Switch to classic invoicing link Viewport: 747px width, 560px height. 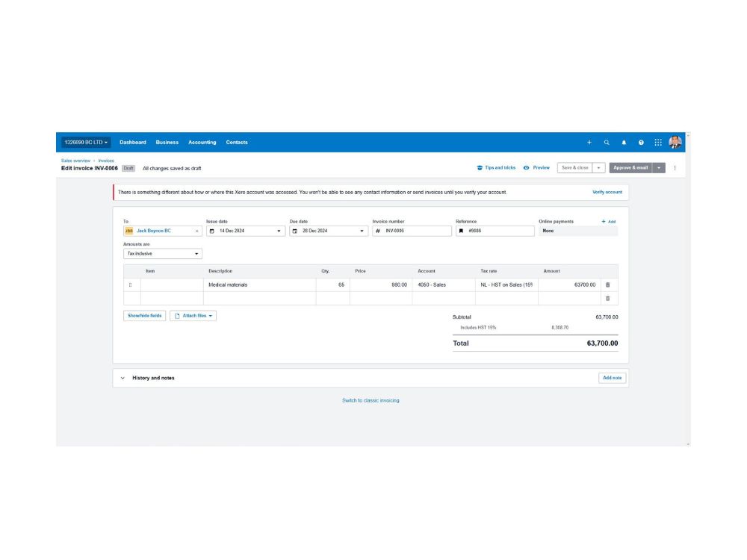[371, 400]
